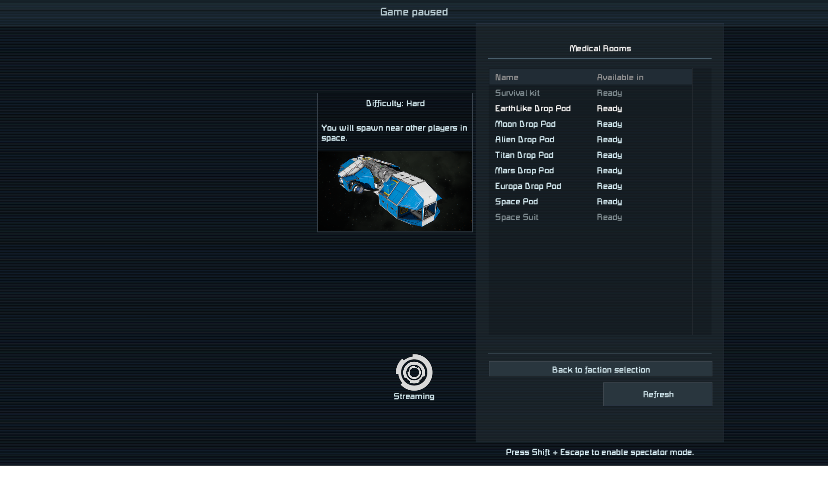Pick Alien Drop Pod from list
This screenshot has width=828, height=504.
[x=524, y=140]
